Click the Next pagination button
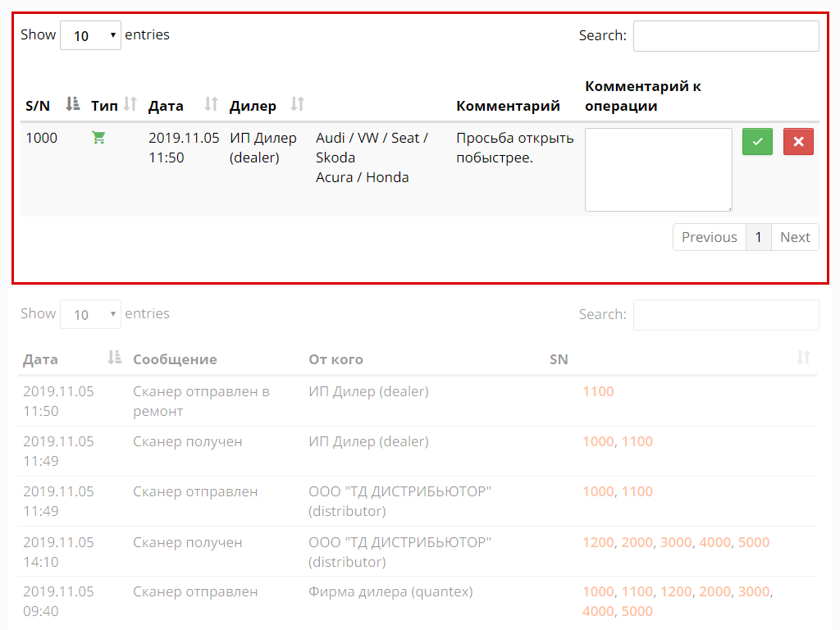 [795, 237]
